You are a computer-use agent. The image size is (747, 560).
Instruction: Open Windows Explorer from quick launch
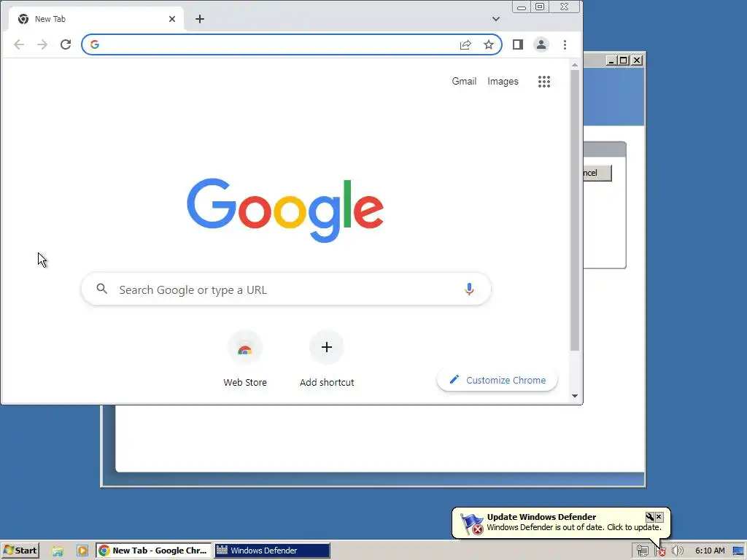(x=58, y=551)
